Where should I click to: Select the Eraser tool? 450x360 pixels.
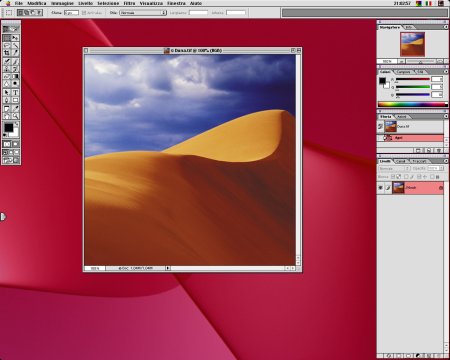7,76
